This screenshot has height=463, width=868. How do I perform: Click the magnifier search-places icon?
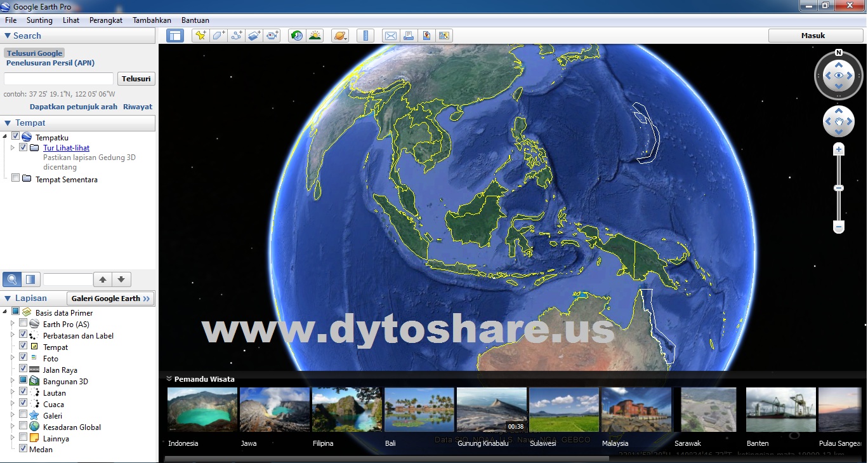12,279
